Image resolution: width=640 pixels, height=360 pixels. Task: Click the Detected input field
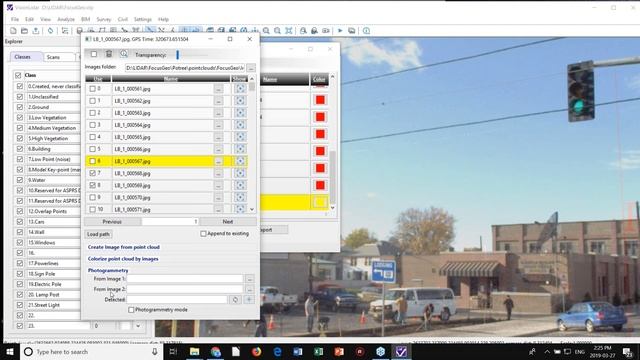pos(177,300)
